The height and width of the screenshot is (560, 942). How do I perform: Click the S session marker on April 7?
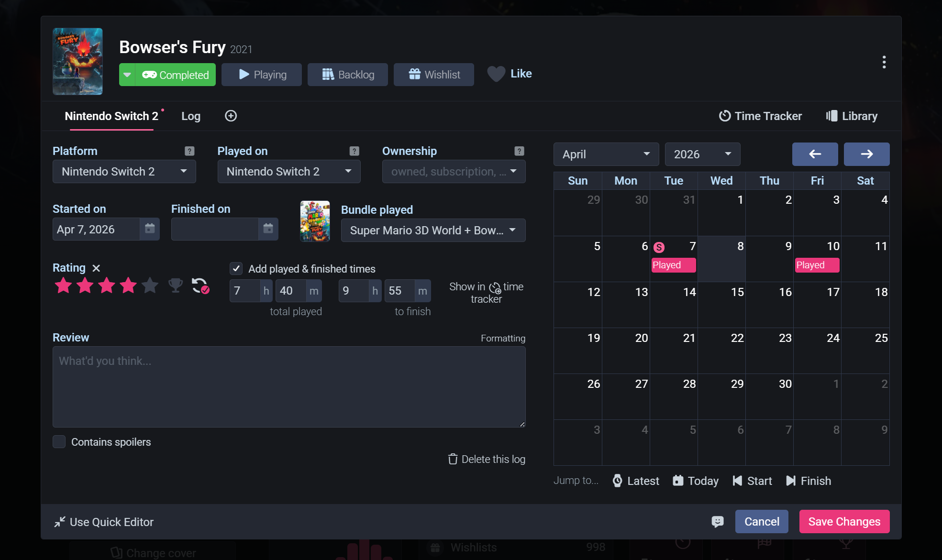pos(659,247)
